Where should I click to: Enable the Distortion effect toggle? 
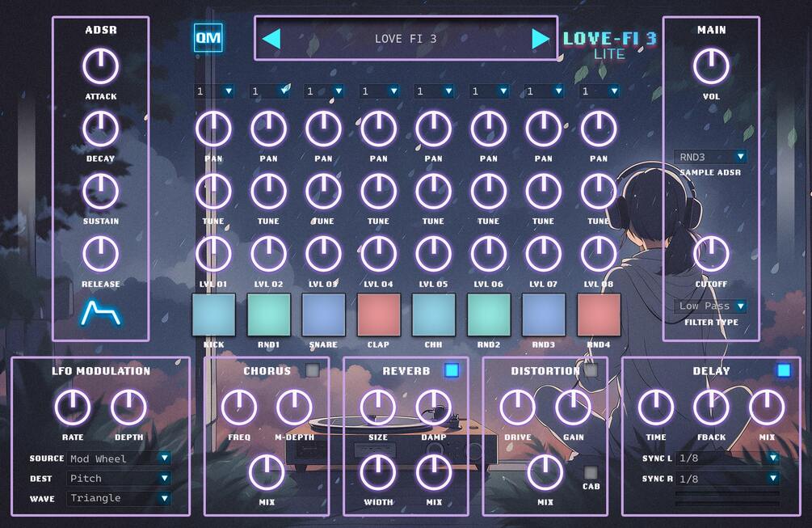(x=591, y=370)
